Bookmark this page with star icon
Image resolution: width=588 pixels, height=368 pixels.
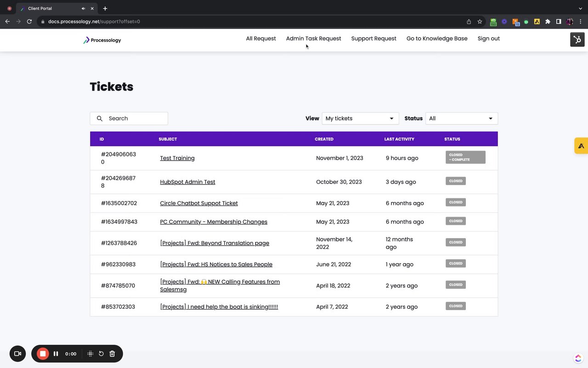pos(480,22)
